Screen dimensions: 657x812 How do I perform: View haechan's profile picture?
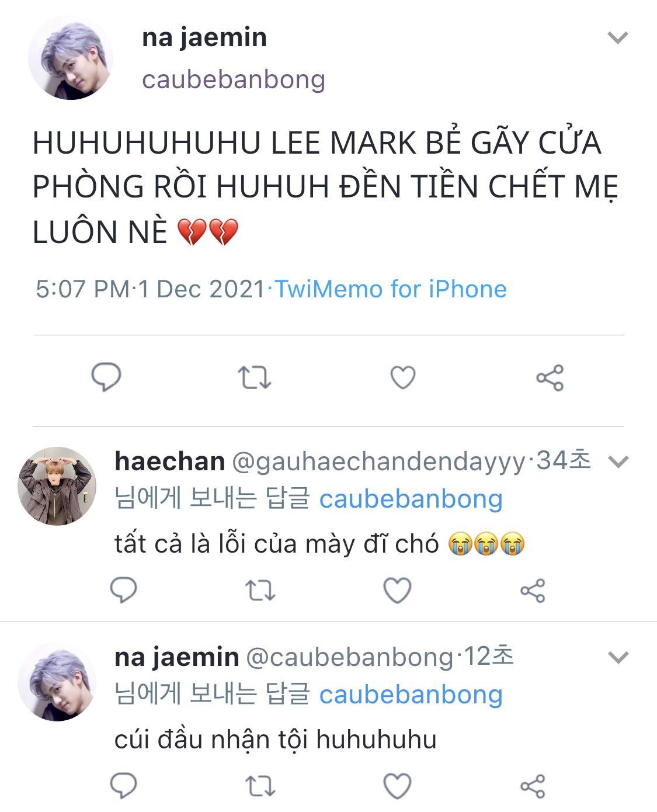coord(57,486)
